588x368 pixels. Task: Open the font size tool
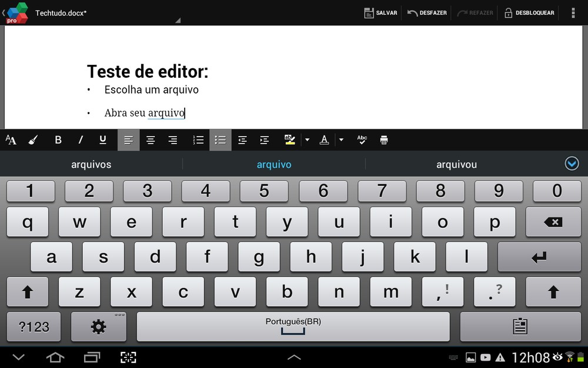click(11, 140)
